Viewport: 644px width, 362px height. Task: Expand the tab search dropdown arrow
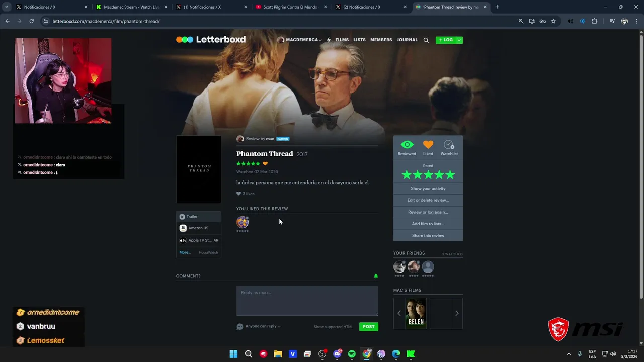click(7, 7)
